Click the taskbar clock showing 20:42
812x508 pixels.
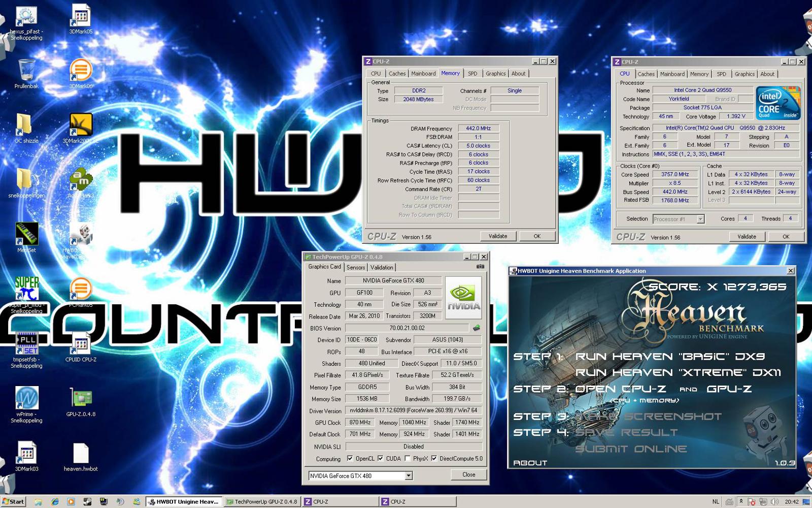click(x=791, y=501)
